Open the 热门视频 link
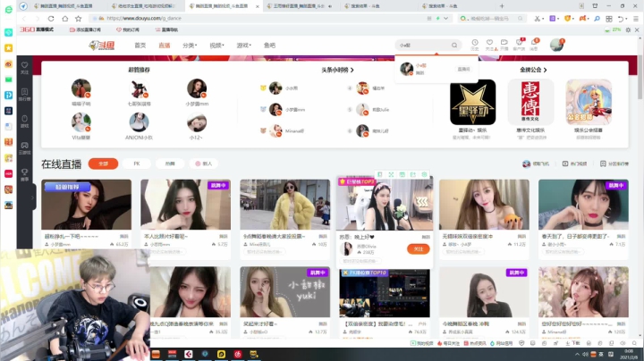The width and height of the screenshot is (644, 361). [x=574, y=164]
